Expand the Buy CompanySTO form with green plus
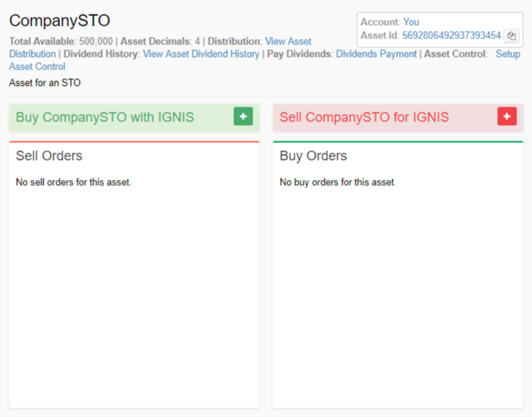 click(x=243, y=117)
